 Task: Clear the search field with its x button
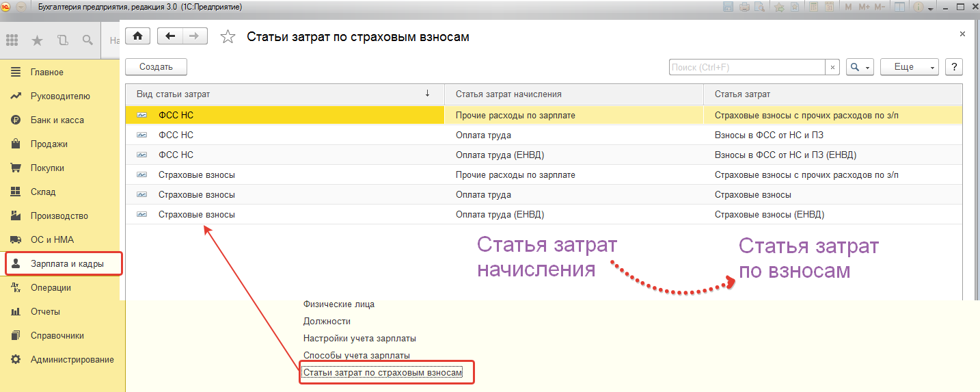[832, 67]
